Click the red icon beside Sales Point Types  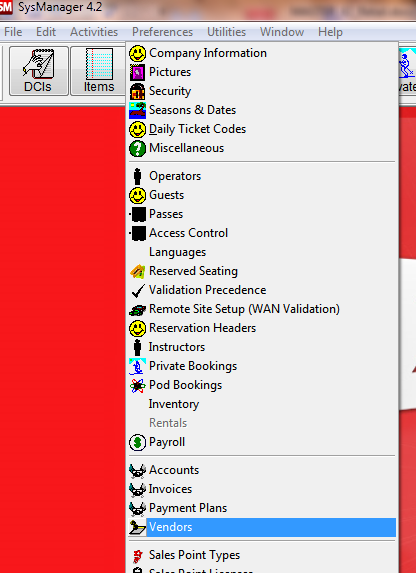point(137,556)
